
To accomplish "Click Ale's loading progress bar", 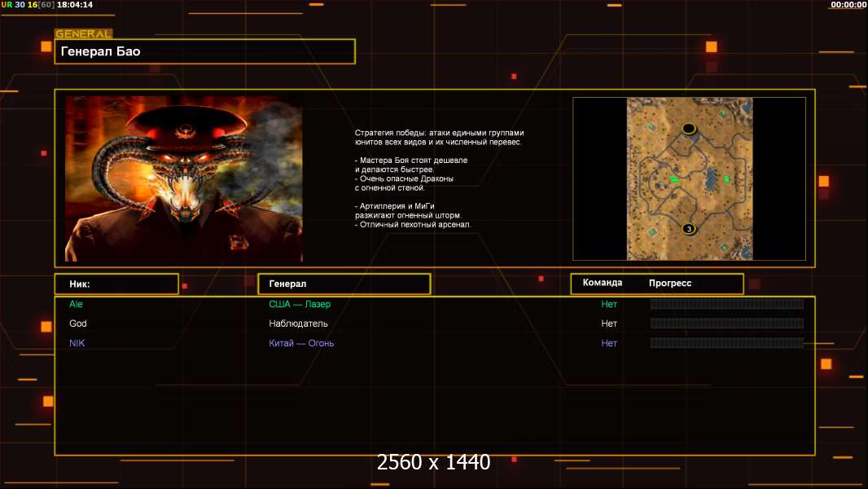I will (726, 304).
